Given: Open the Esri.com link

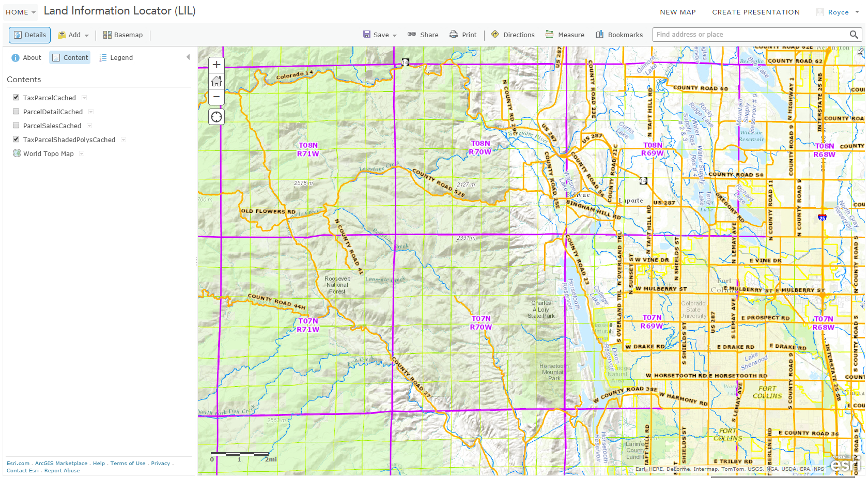Looking at the screenshot, I should pos(18,464).
